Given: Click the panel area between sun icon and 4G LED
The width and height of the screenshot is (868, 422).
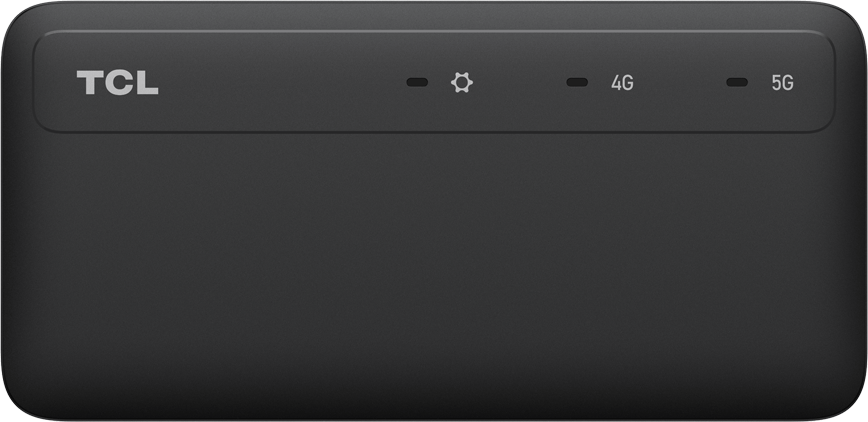Looking at the screenshot, I should click(519, 83).
